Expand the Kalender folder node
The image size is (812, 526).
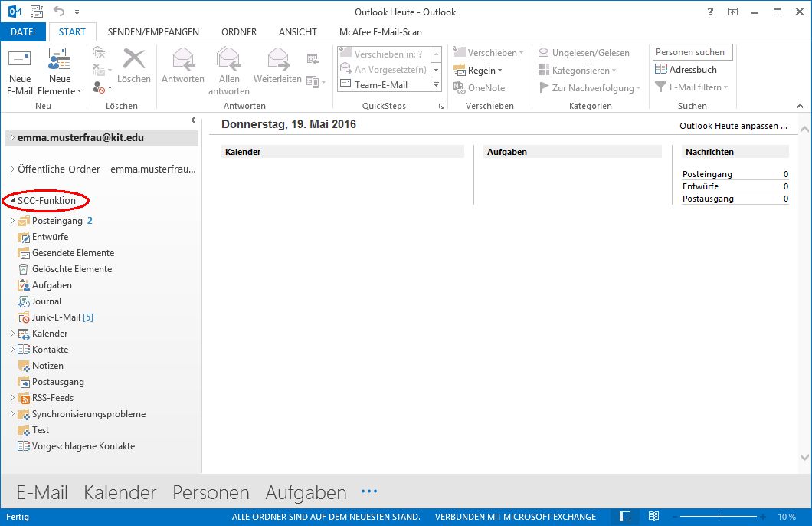point(12,334)
